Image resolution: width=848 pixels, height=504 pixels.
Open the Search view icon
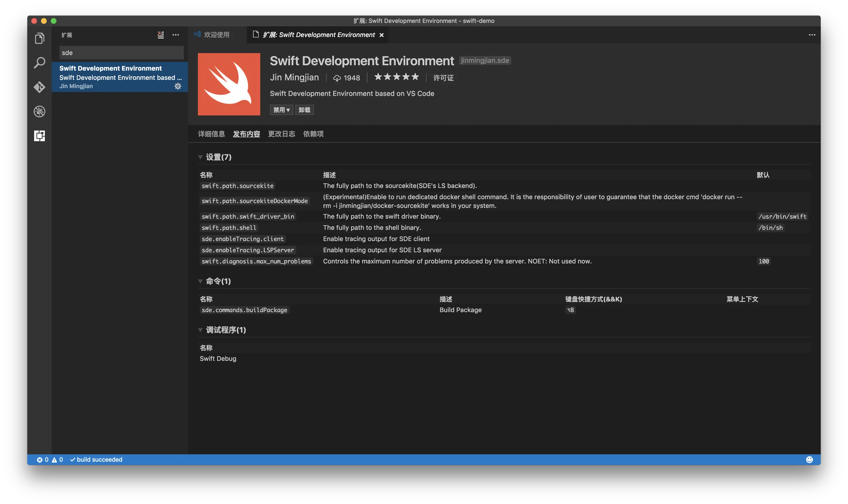point(39,62)
